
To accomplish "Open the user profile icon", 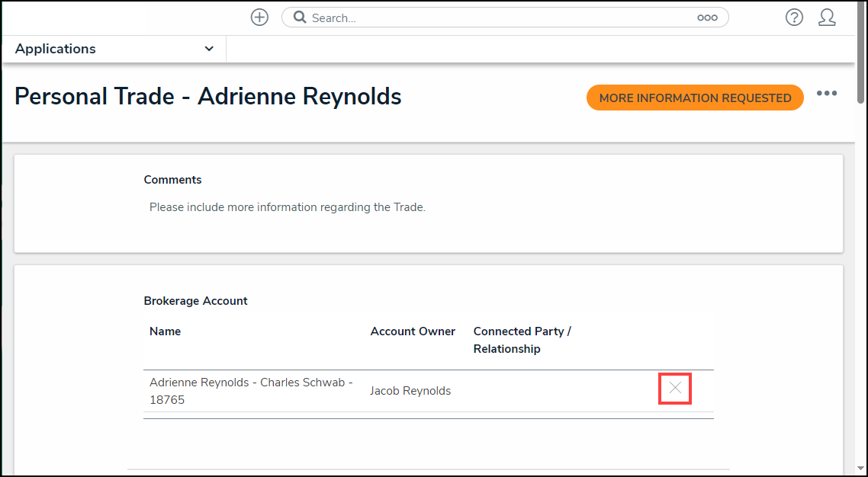I will pyautogui.click(x=827, y=18).
